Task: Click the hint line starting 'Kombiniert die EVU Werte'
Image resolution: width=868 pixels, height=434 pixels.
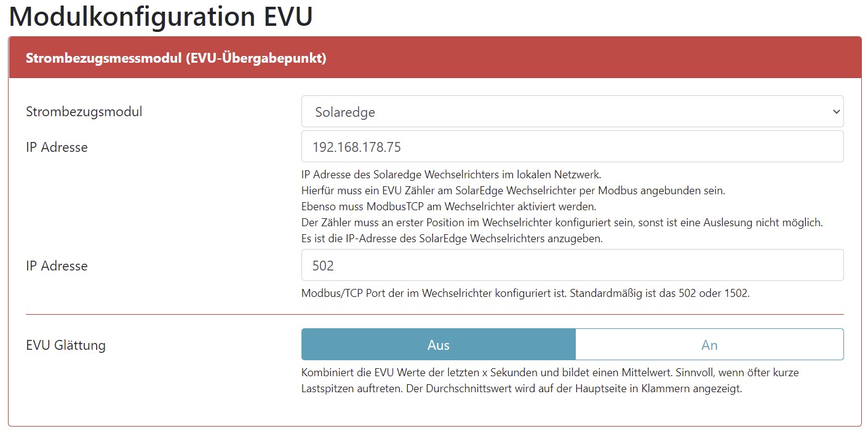Action: point(550,373)
